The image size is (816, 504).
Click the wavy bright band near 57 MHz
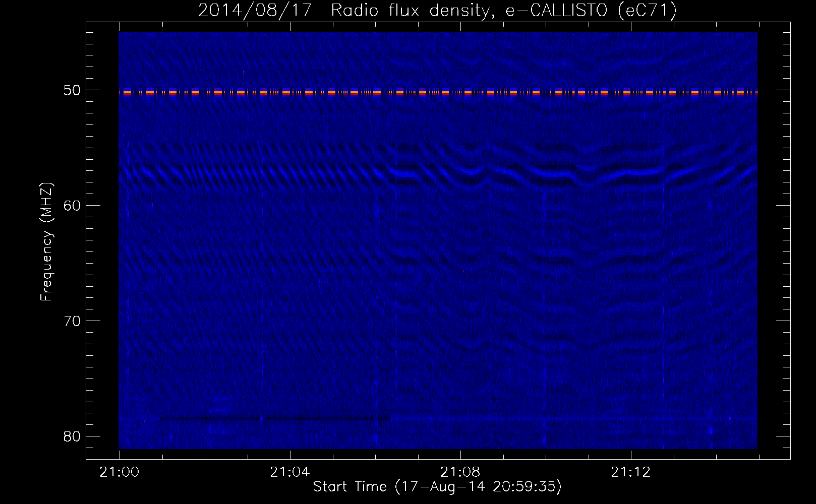[x=438, y=174]
